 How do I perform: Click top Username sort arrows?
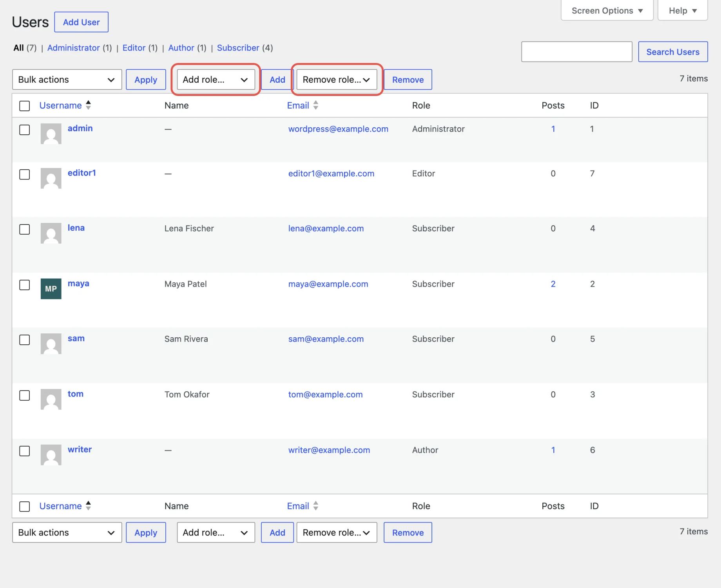(89, 105)
